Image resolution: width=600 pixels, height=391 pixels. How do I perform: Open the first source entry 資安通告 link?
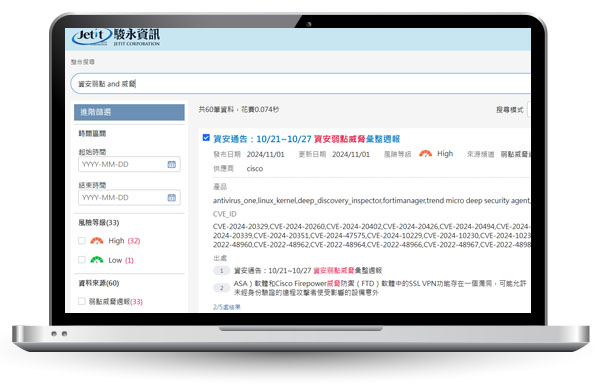(x=308, y=271)
